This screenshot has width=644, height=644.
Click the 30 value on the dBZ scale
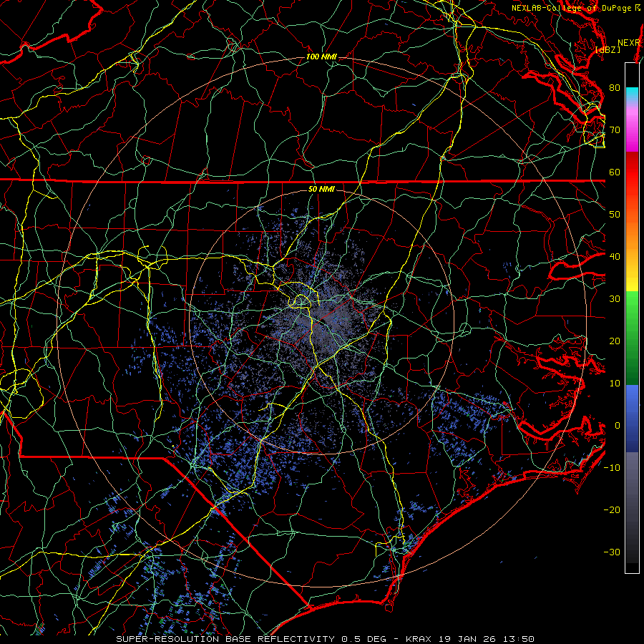tap(615, 299)
